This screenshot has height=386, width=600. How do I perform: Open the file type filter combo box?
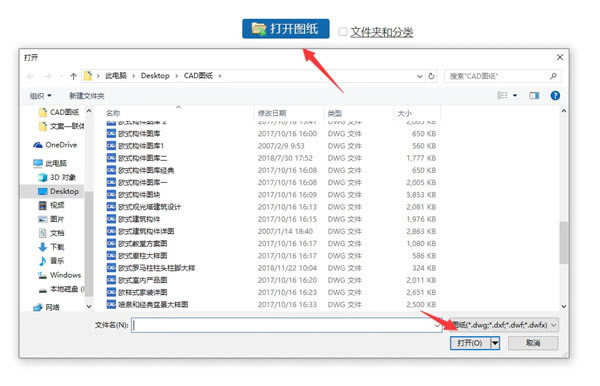click(504, 325)
